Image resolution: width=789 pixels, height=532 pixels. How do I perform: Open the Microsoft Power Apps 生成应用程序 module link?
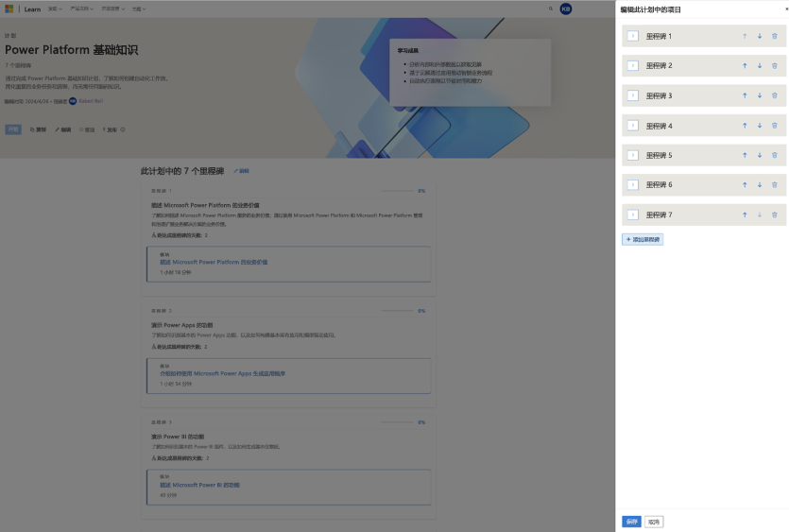[x=222, y=373]
